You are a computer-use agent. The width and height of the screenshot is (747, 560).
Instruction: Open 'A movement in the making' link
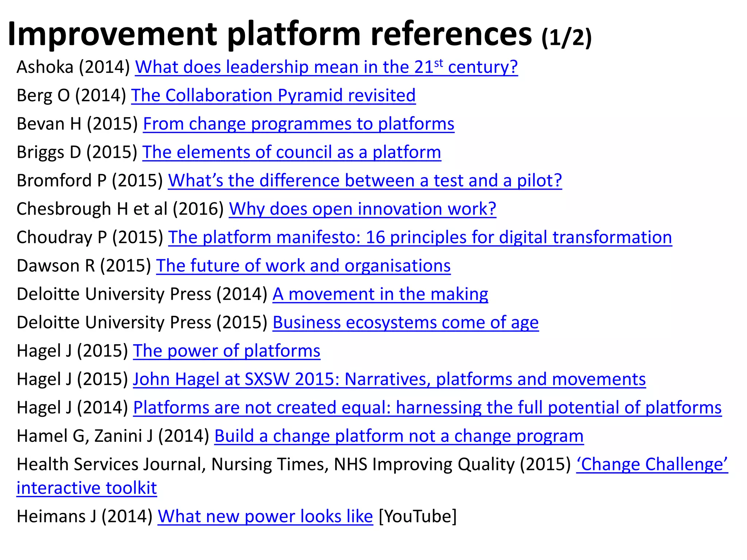[380, 294]
